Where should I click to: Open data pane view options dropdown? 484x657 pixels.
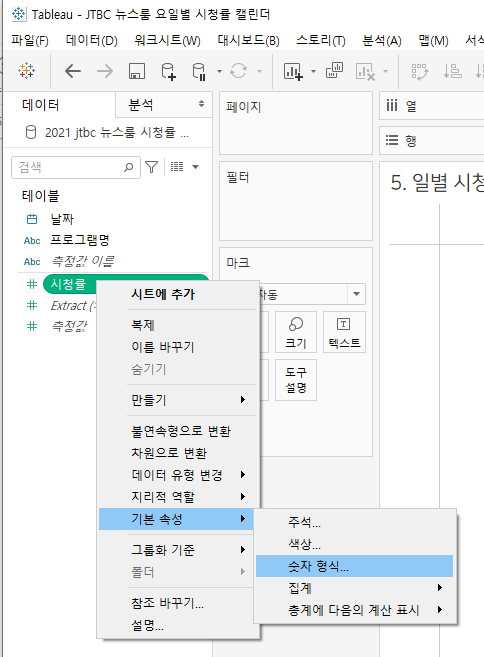point(195,167)
